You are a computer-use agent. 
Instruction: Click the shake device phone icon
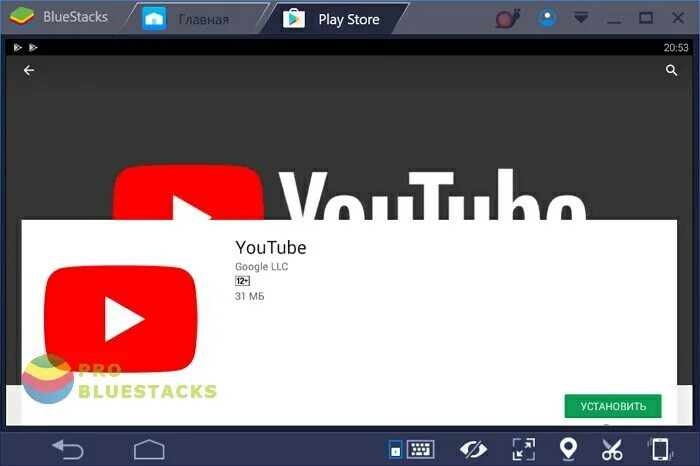pos(660,449)
